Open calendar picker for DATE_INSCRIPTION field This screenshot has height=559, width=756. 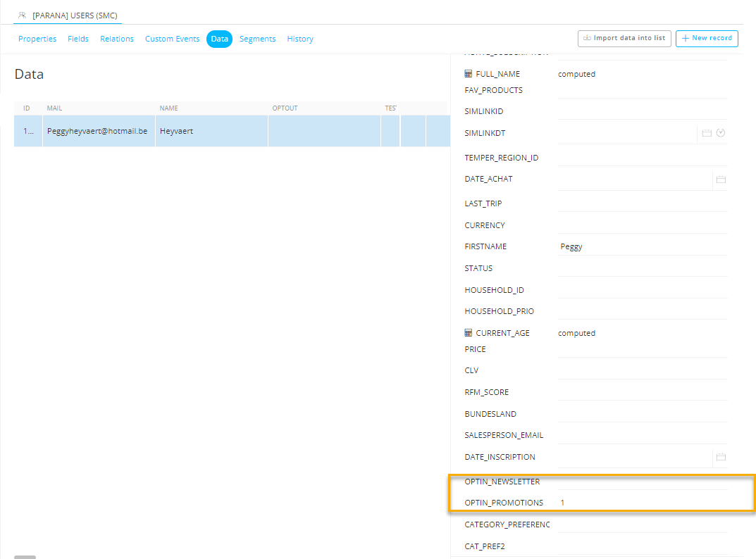721,457
